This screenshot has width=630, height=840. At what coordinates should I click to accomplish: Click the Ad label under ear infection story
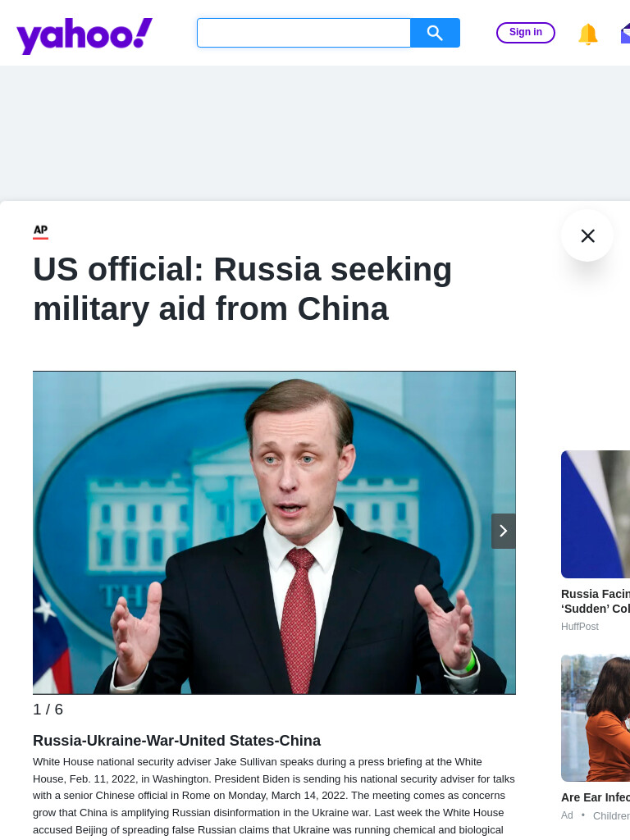[567, 815]
